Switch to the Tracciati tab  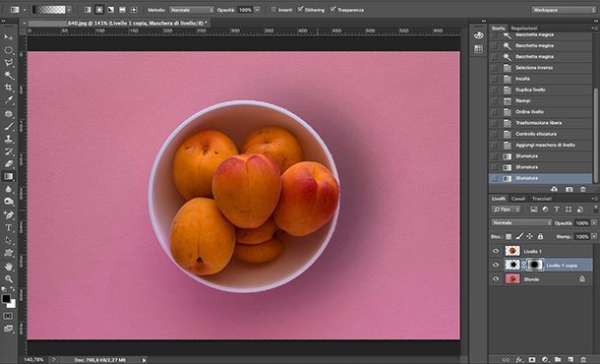click(542, 199)
